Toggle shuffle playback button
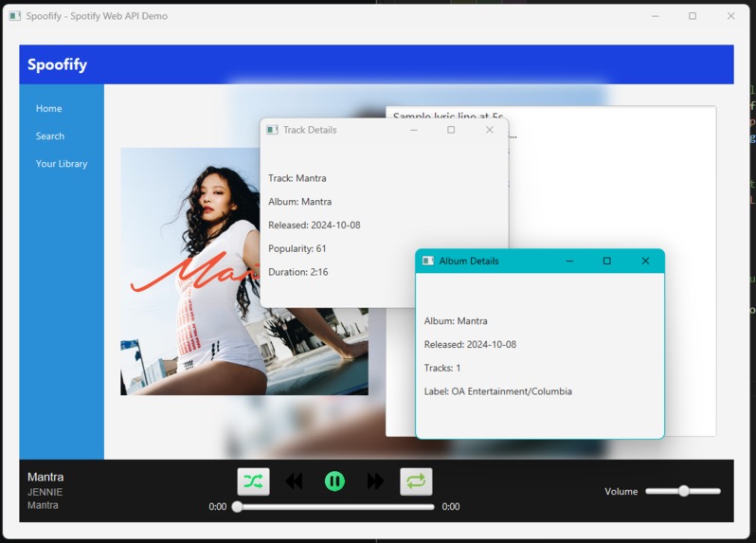The width and height of the screenshot is (756, 543). [253, 481]
